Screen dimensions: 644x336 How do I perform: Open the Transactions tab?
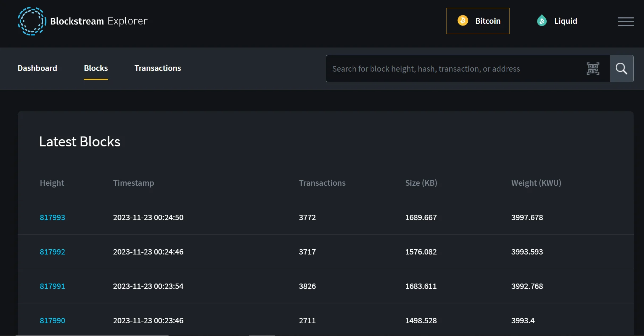pos(158,68)
